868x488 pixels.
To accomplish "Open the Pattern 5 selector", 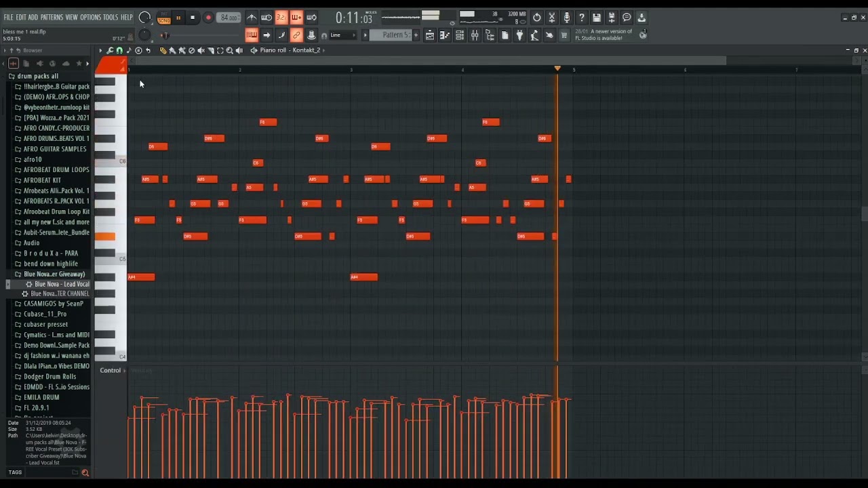I will pyautogui.click(x=390, y=35).
